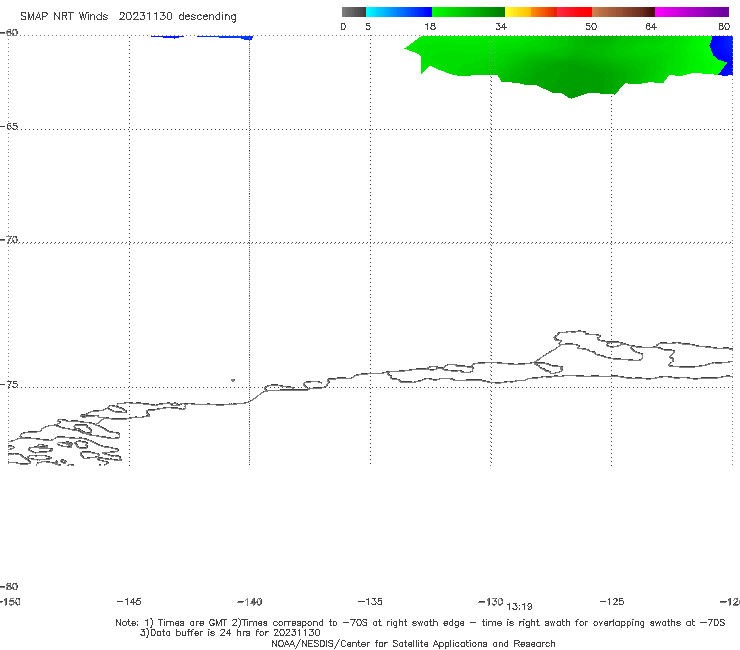Click the green segment of the color bar
Image resolution: width=740 pixels, height=650 pixels.
pyautogui.click(x=468, y=12)
